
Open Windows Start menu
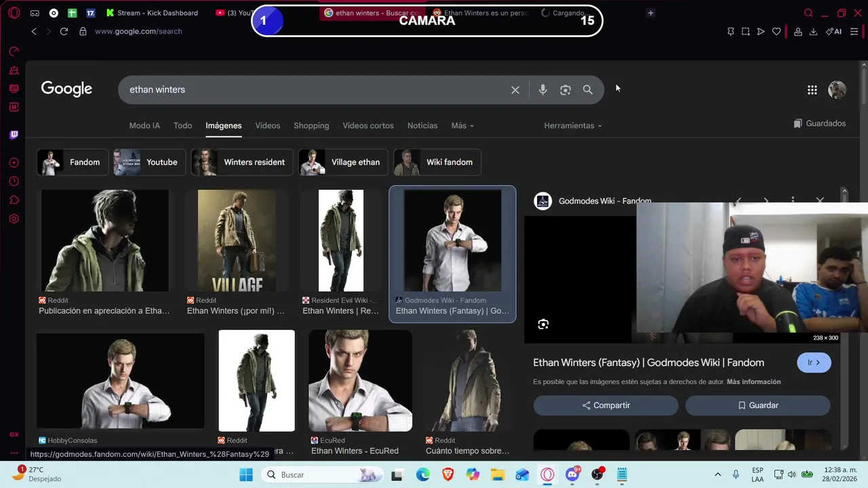pyautogui.click(x=246, y=474)
